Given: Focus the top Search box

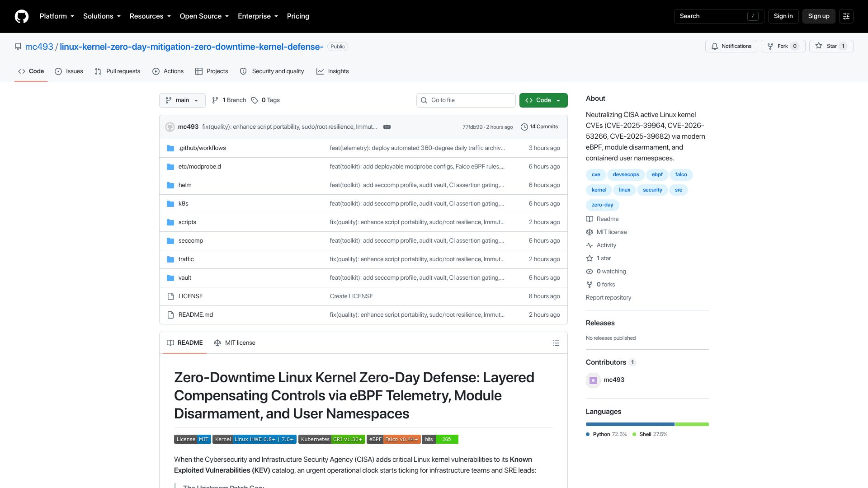Looking at the screenshot, I should (719, 16).
